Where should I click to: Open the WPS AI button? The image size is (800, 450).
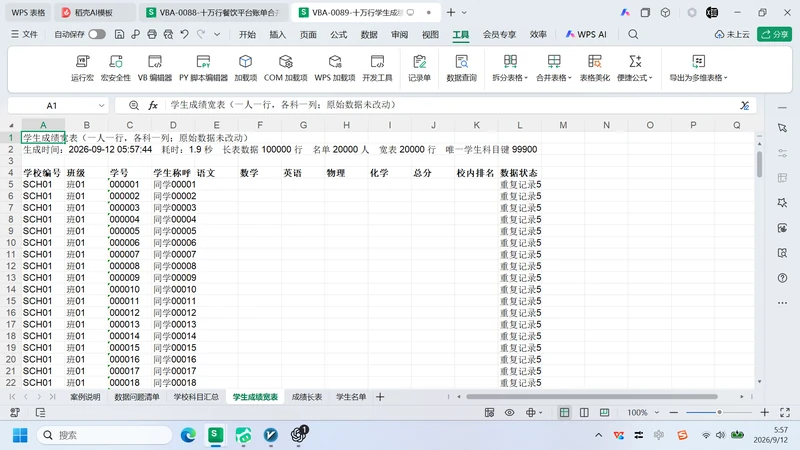pos(586,34)
